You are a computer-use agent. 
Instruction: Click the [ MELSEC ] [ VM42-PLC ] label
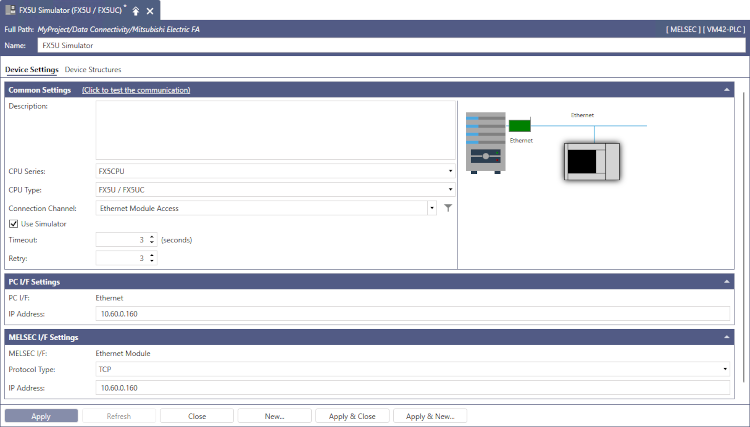pos(706,29)
